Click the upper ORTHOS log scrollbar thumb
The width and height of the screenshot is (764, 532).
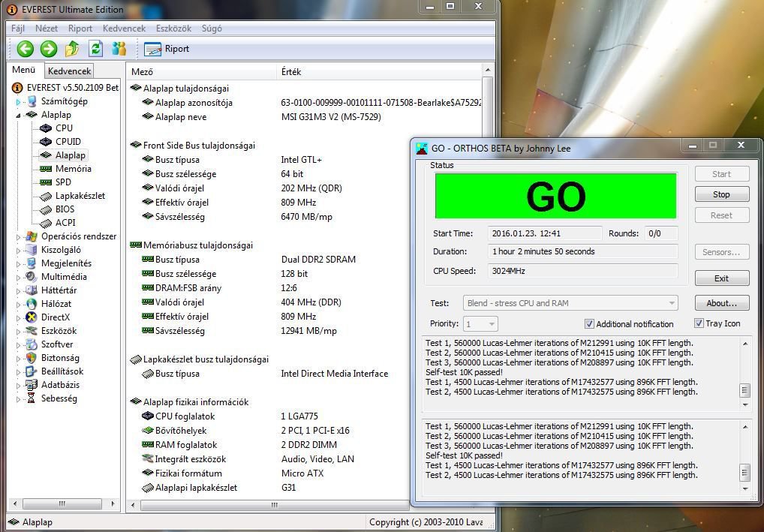[744, 390]
